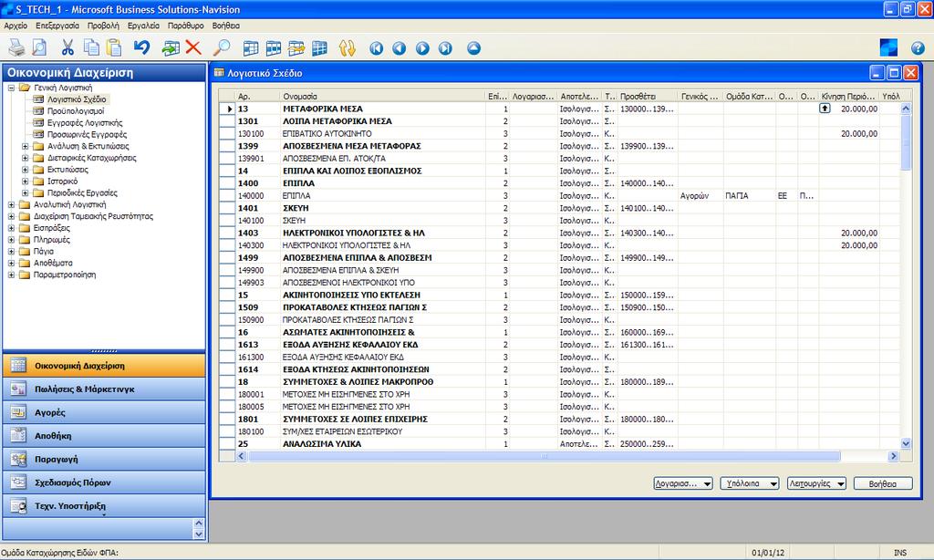Click the Undo arrow icon
This screenshot has width=934, height=560.
(141, 47)
